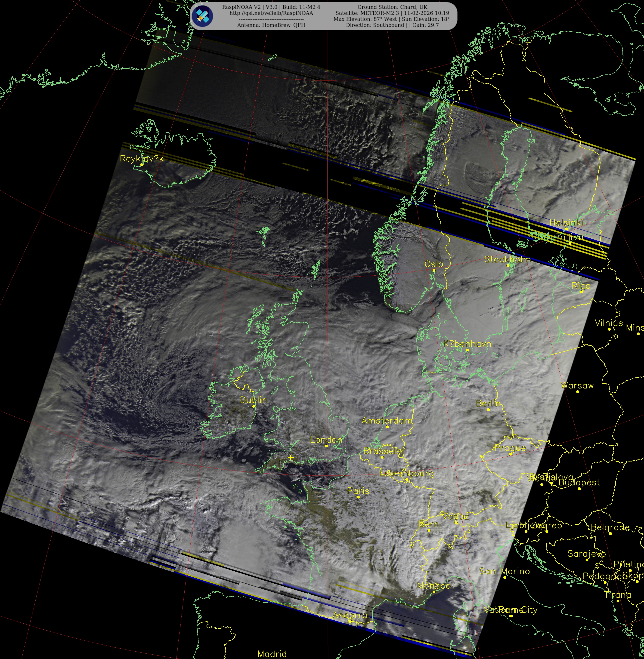The image size is (644, 659).
Task: Click the yellow ground station cross marker
Action: (291, 457)
